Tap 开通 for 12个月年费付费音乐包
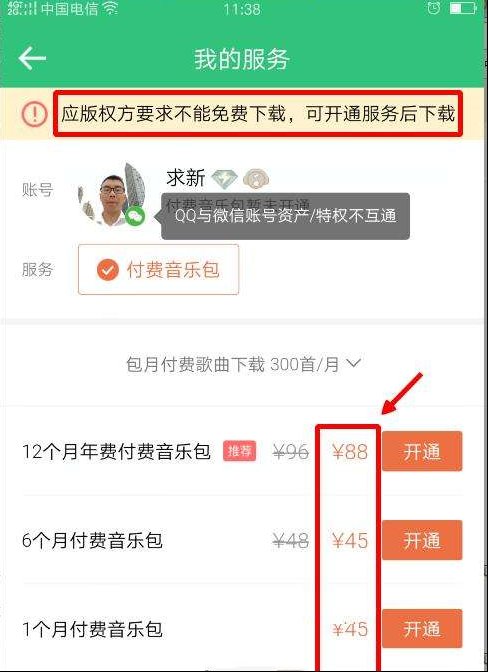488x672 pixels. coord(422,451)
